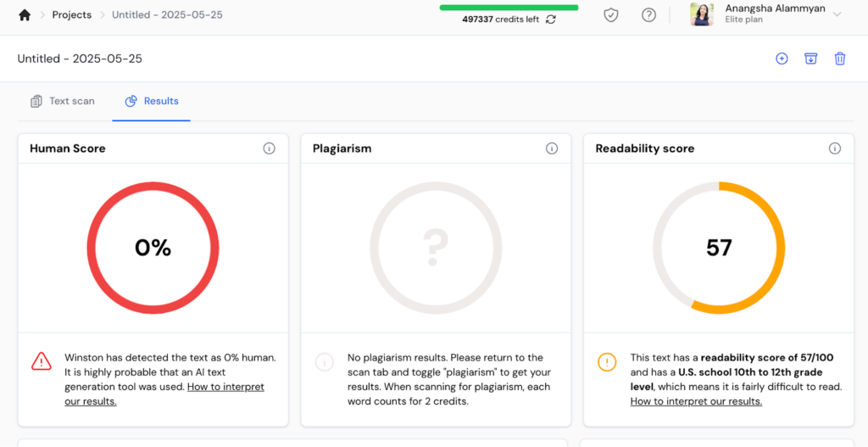Open 'How to interpret' link under Readability

tap(696, 401)
